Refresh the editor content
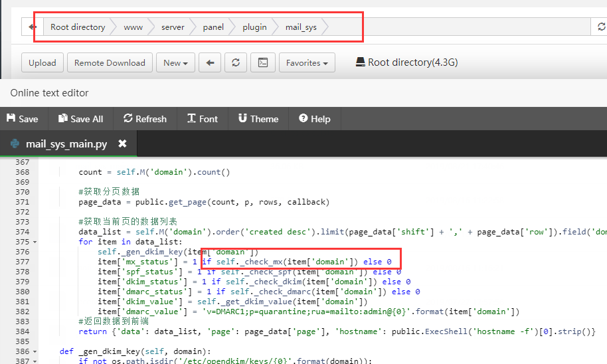607x364 pixels. [145, 119]
